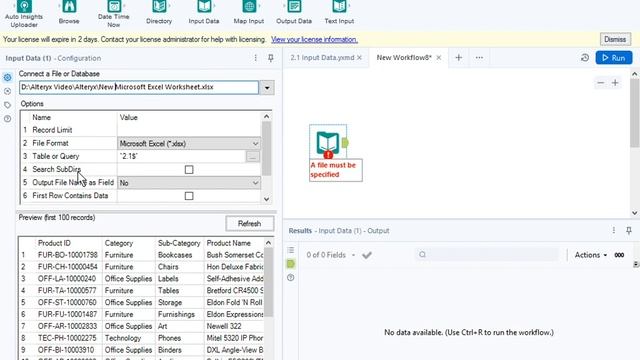
Task: Open workflow history icon
Action: click(x=585, y=58)
